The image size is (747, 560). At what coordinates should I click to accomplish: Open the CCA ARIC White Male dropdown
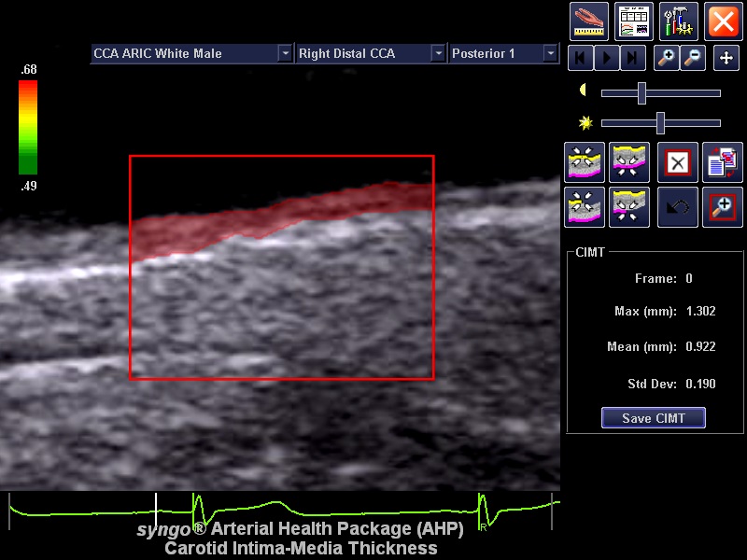point(285,54)
